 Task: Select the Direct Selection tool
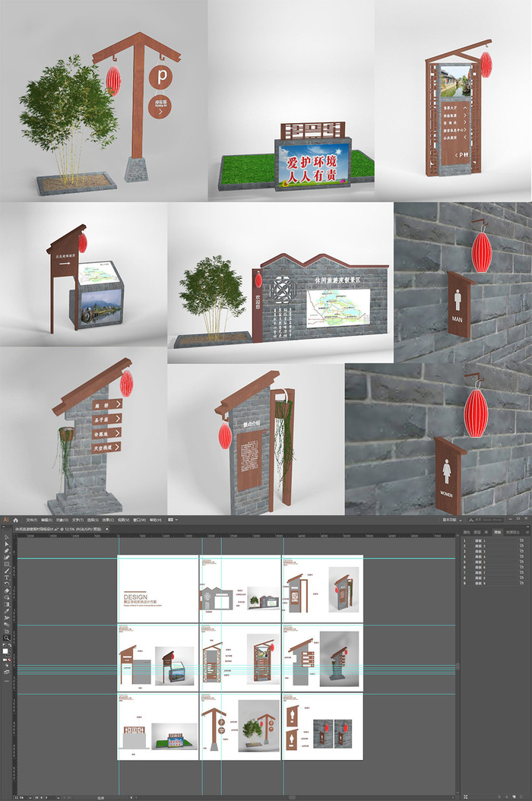click(6, 544)
